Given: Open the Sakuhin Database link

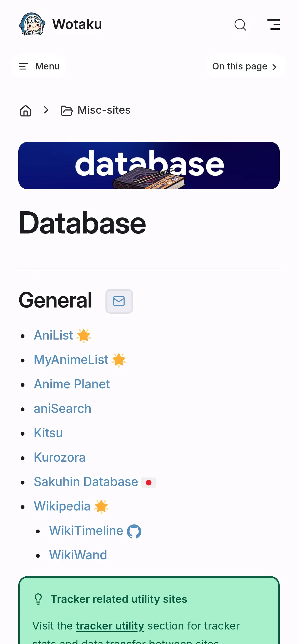Looking at the screenshot, I should 86,482.
